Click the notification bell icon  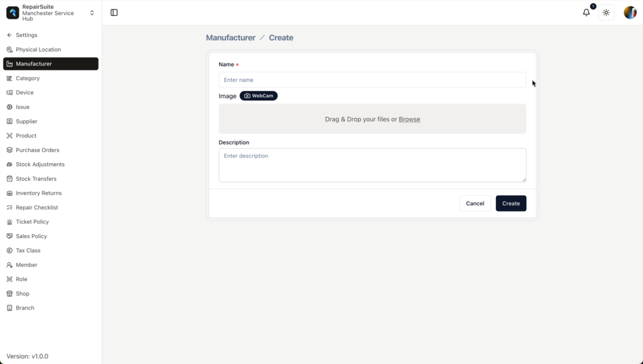(586, 13)
